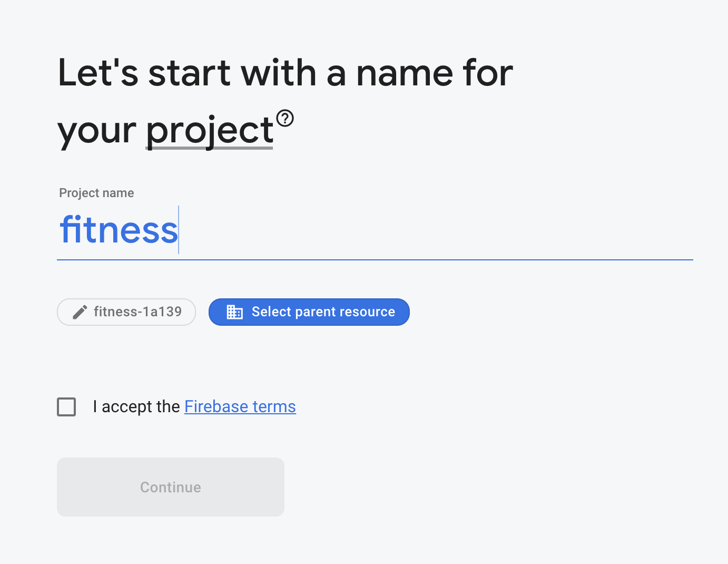
Task: Click the blue underline beneath Project name input
Action: pyautogui.click(x=375, y=259)
